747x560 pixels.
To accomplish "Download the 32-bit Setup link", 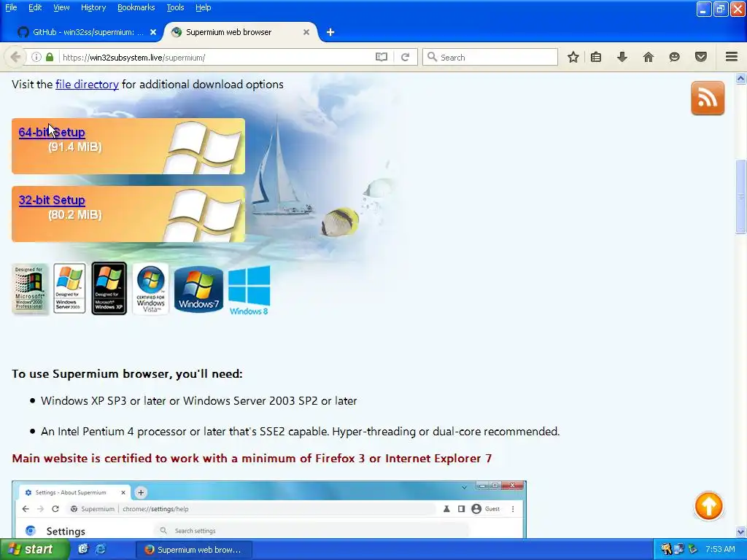I will click(x=52, y=200).
